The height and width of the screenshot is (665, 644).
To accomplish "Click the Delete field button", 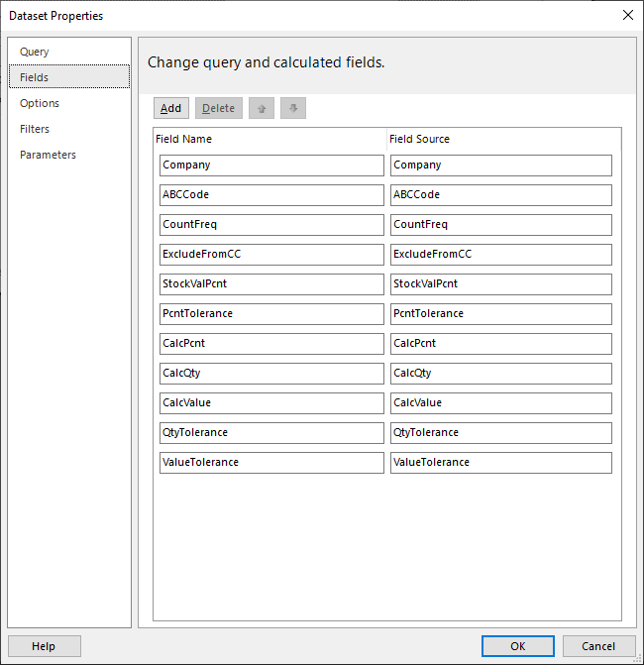I will point(218,108).
